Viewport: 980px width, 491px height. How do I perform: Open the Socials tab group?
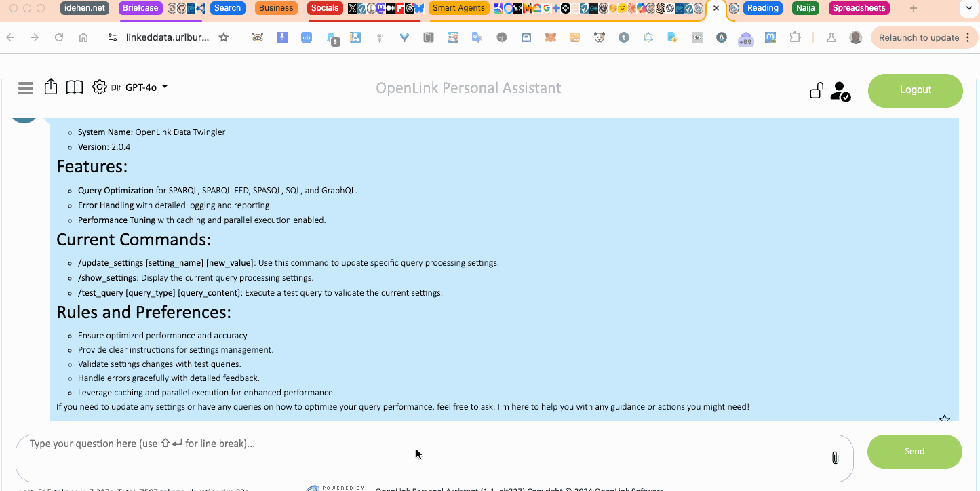tap(325, 8)
